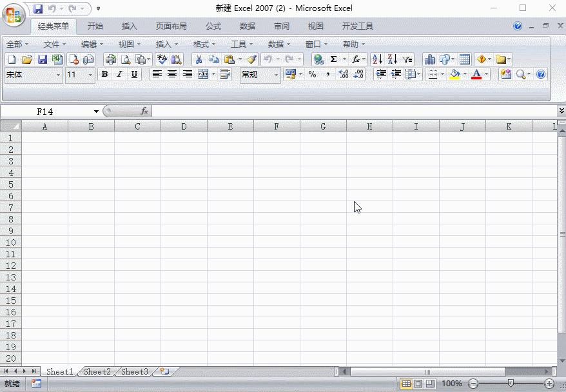The width and height of the screenshot is (566, 392).
Task: Switch to Page Layout view in status bar
Action: [x=418, y=384]
